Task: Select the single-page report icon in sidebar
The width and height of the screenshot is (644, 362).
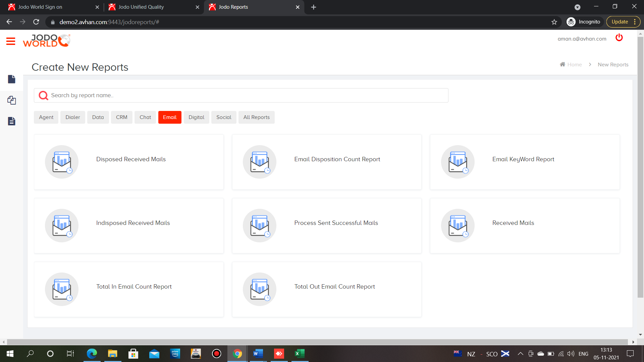Action: pyautogui.click(x=11, y=79)
